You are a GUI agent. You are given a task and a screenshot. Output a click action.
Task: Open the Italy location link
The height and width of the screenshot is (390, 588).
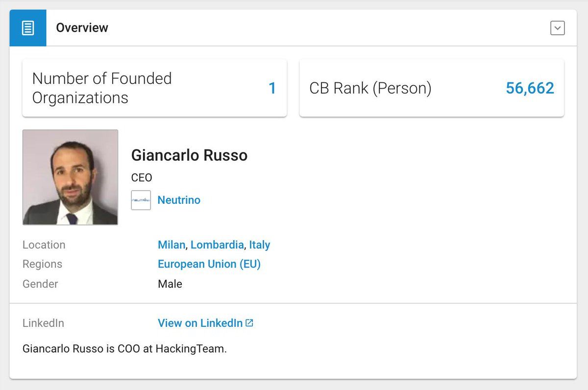pyautogui.click(x=260, y=244)
